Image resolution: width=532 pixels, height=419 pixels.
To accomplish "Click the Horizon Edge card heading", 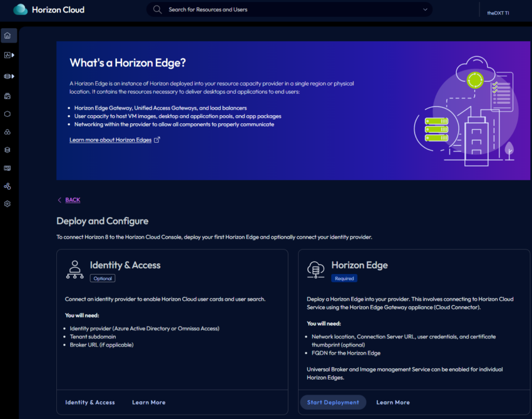I will (x=360, y=265).
